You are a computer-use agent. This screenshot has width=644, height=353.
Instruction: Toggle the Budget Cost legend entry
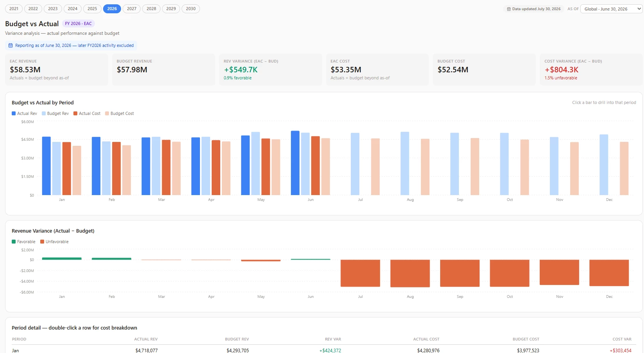click(119, 113)
